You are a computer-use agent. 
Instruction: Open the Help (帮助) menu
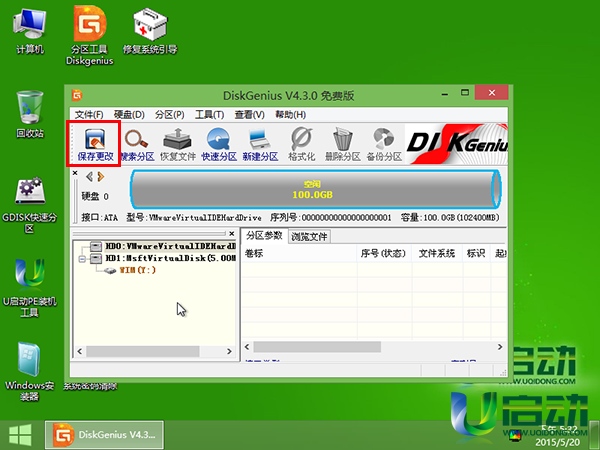click(290, 114)
